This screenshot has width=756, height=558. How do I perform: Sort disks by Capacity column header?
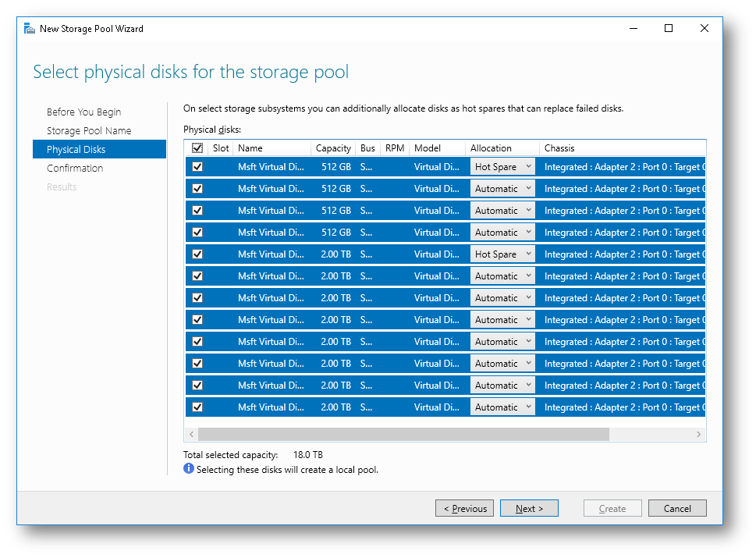point(332,148)
